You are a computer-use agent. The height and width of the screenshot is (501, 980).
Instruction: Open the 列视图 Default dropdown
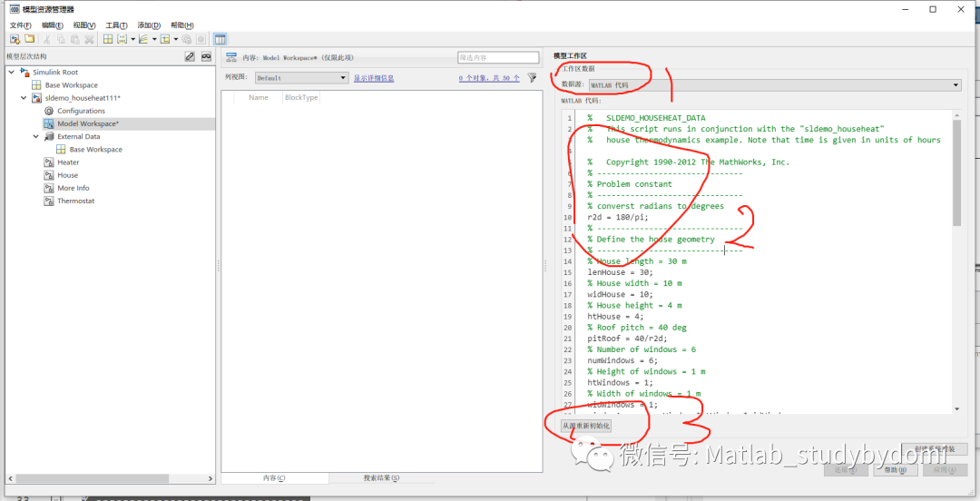(302, 78)
